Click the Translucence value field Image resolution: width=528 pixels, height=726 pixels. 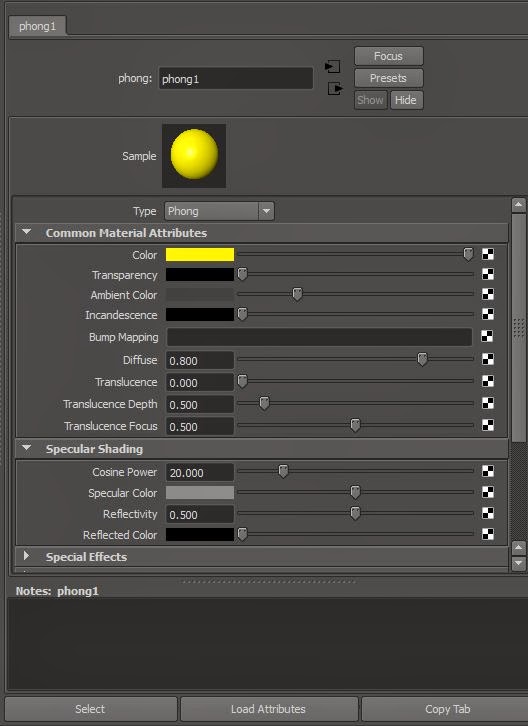[x=200, y=383]
